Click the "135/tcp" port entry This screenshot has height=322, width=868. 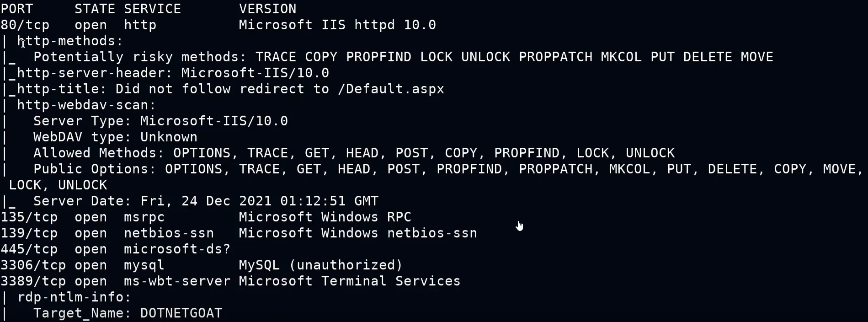pyautogui.click(x=29, y=217)
